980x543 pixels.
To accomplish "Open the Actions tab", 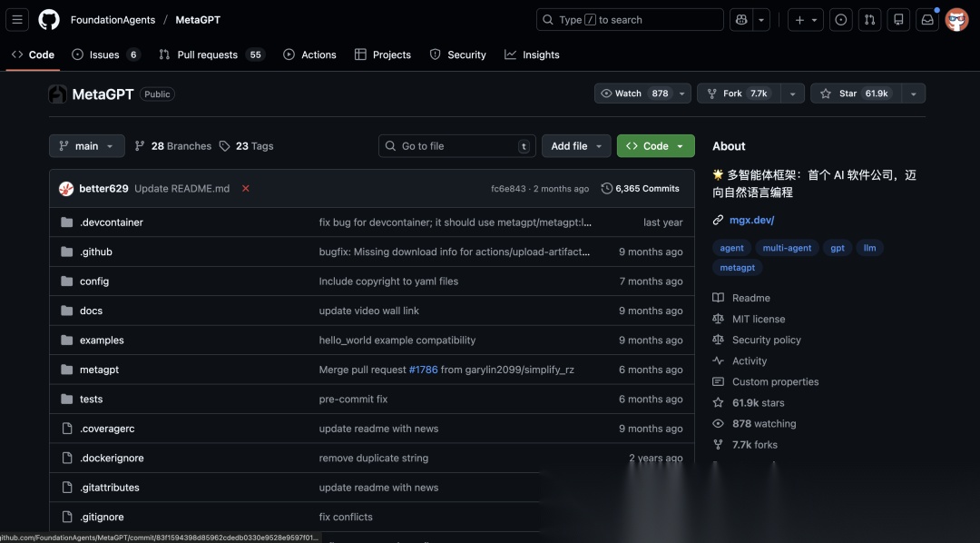I will pyautogui.click(x=310, y=54).
